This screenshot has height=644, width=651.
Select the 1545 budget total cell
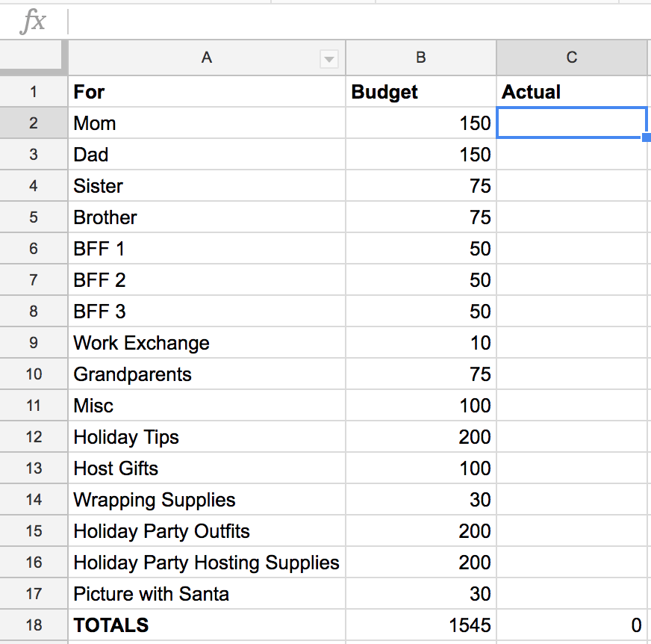point(421,625)
